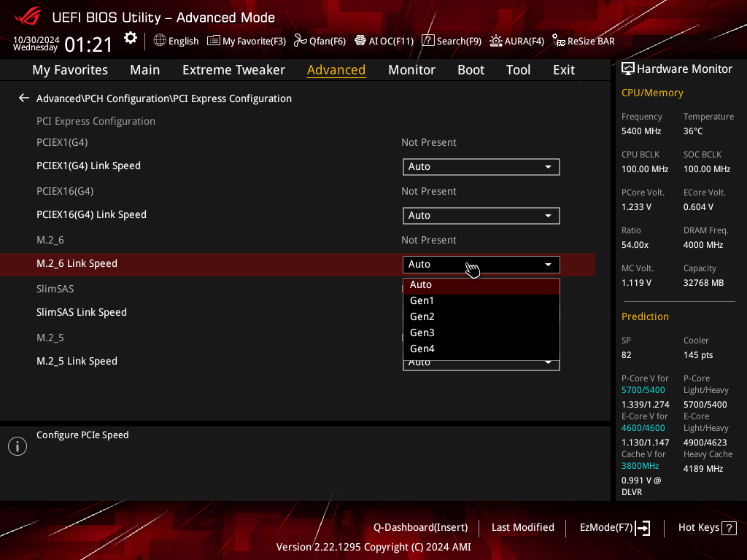Click the Q-Dashboard(Insert) button
This screenshot has width=747, height=560.
(x=421, y=528)
